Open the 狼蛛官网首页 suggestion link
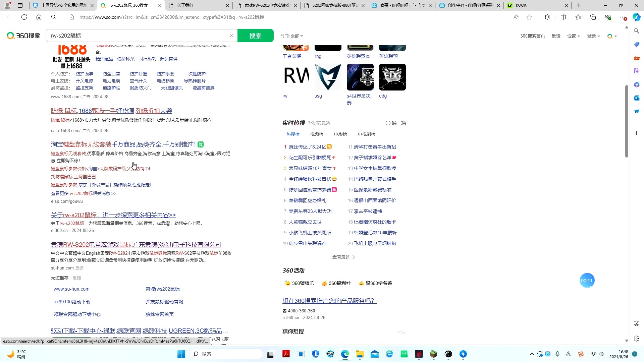644x362 pixels. click(160, 314)
